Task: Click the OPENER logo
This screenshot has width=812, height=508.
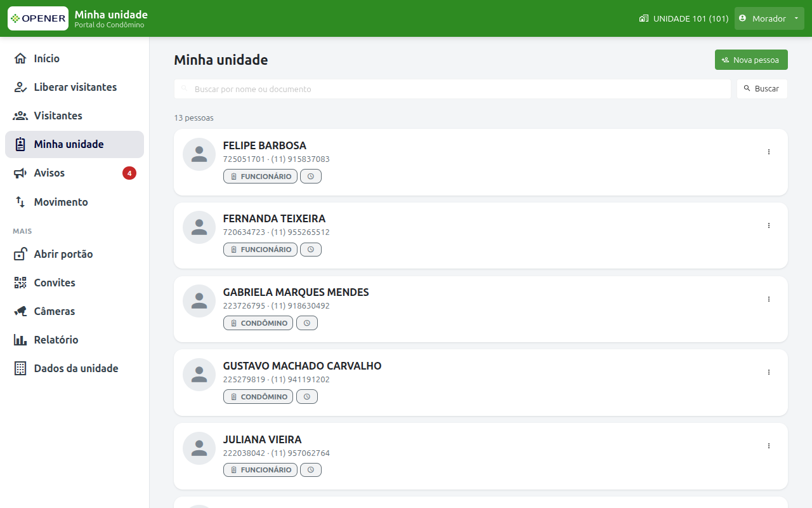Action: (38, 18)
